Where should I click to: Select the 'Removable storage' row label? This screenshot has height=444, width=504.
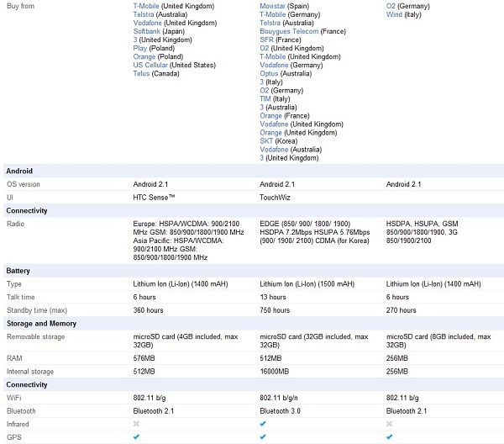35,337
